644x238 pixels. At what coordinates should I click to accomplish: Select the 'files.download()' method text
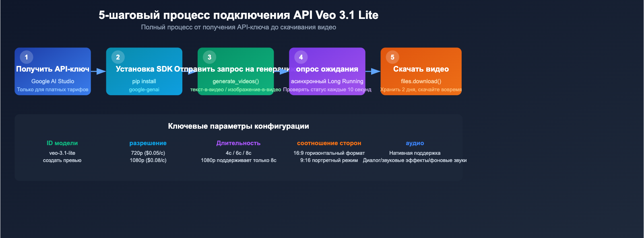coord(421,81)
